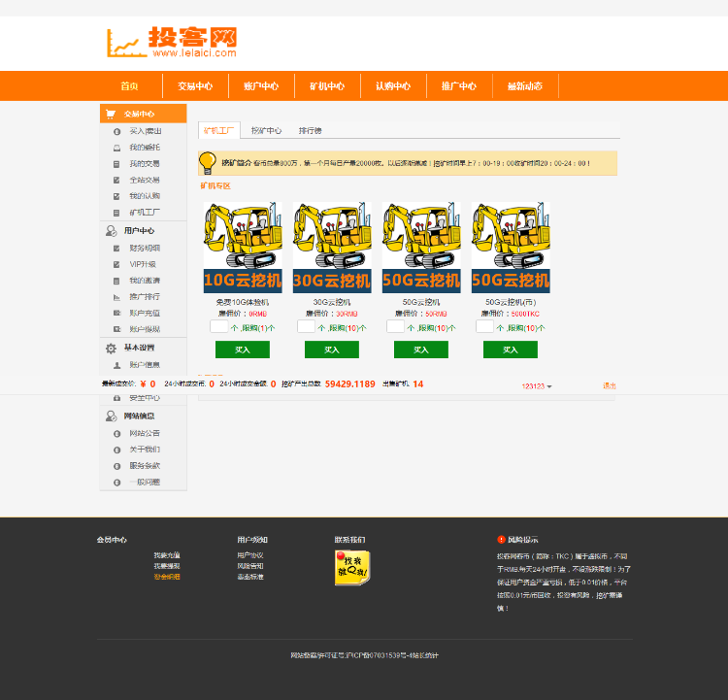The width and height of the screenshot is (728, 700).
Task: Open 关于我们 in the sidebar
Action: (145, 450)
